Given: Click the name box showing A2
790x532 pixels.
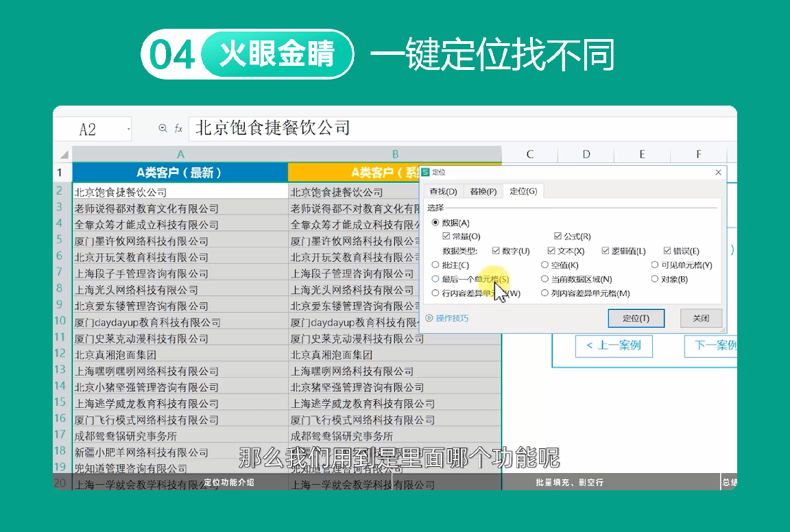Looking at the screenshot, I should pos(92,129).
